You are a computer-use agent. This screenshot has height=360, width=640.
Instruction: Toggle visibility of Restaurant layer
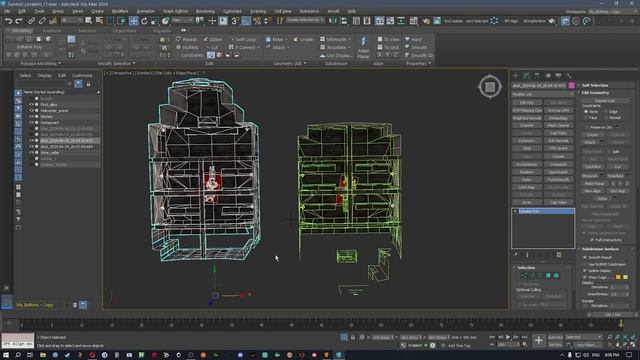(x=31, y=122)
